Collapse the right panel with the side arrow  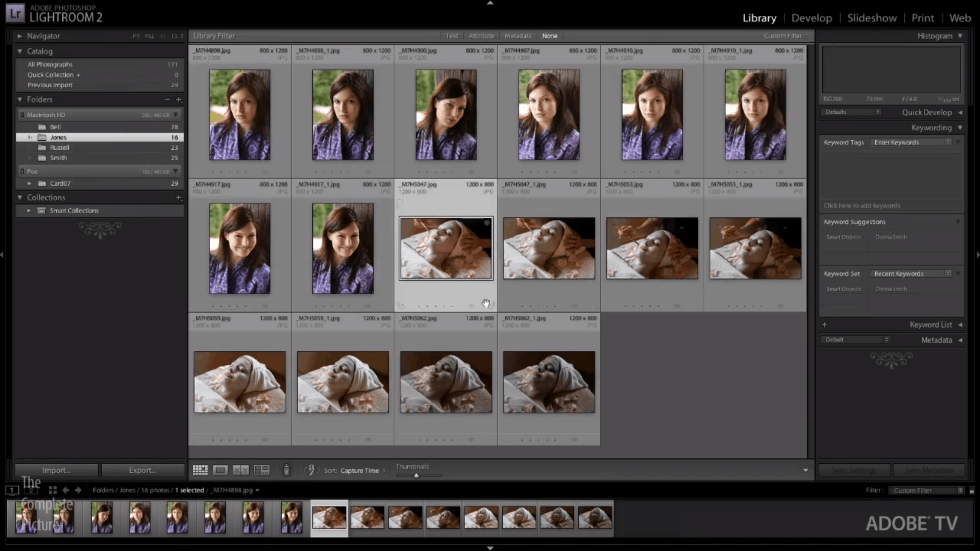click(x=977, y=254)
